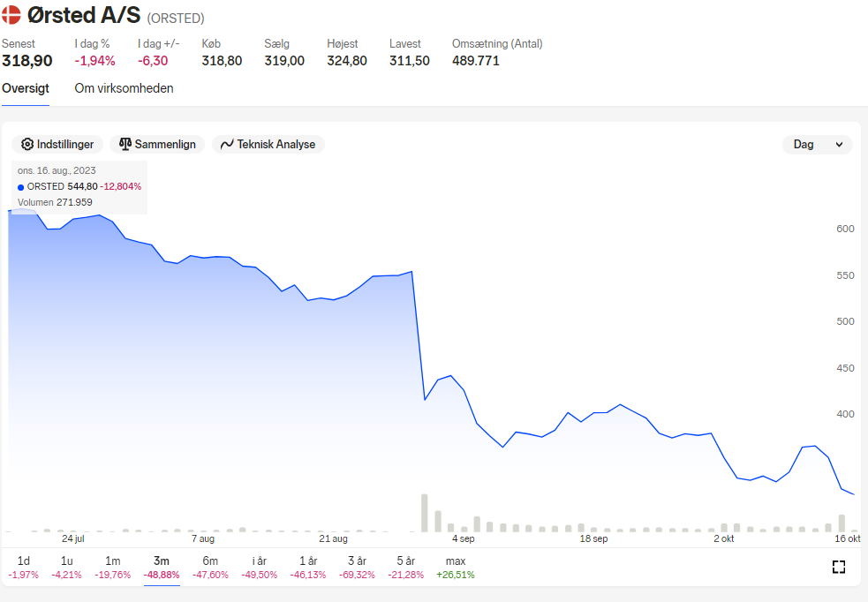Select the max time range
Screen dimensions: 868x602
tap(456, 568)
